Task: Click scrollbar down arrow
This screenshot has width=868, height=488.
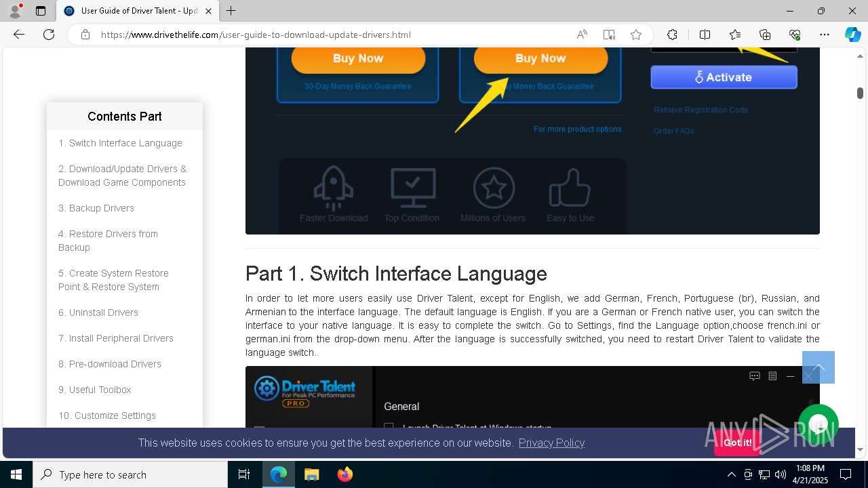Action: pyautogui.click(x=860, y=449)
